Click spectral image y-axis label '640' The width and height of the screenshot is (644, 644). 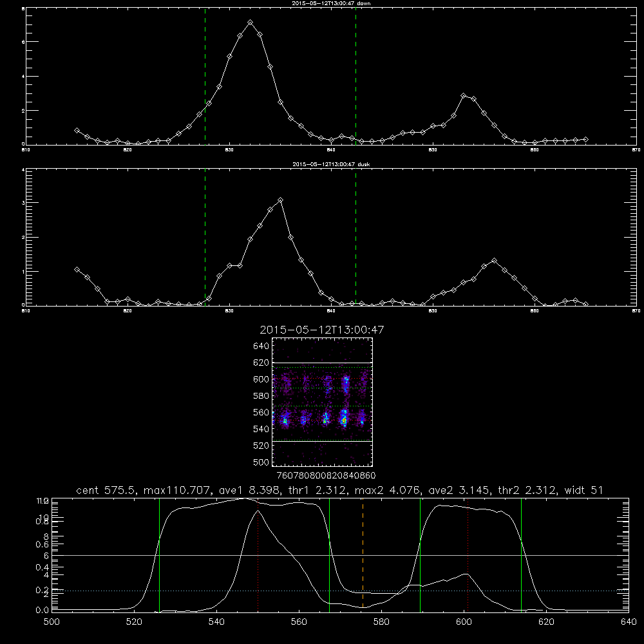pos(261,346)
